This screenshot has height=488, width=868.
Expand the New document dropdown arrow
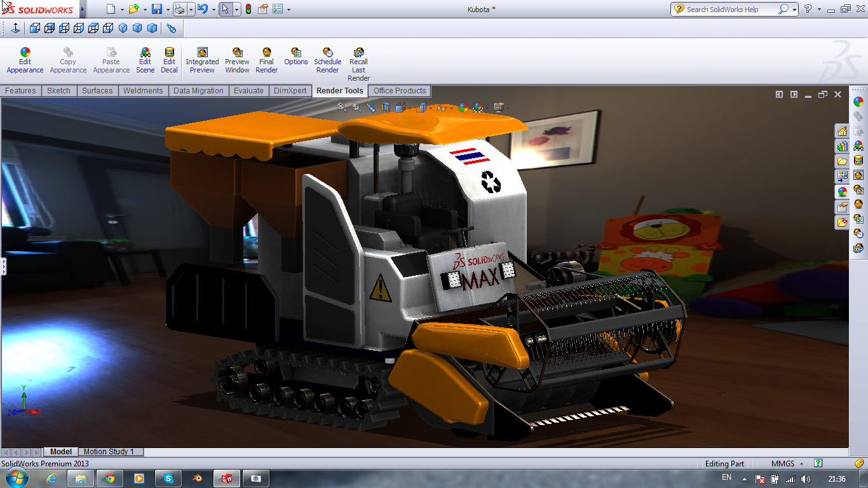122,10
